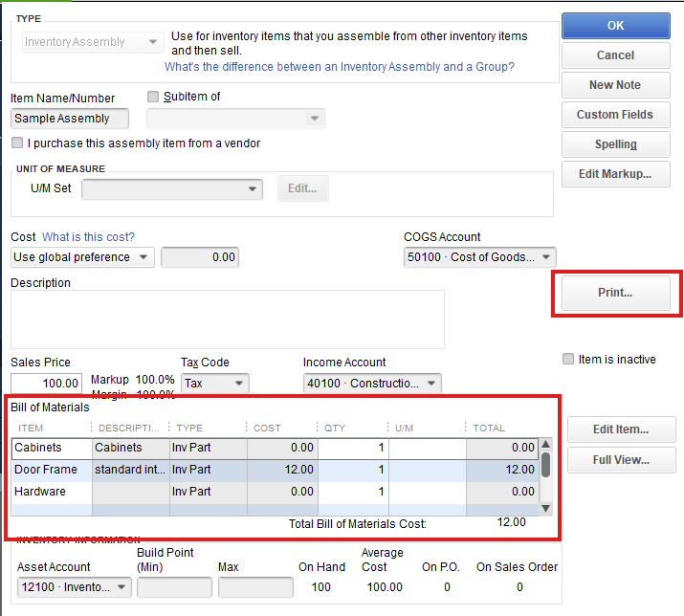Open Inventory Assembly vs Group help link
The image size is (684, 616).
pyautogui.click(x=339, y=67)
